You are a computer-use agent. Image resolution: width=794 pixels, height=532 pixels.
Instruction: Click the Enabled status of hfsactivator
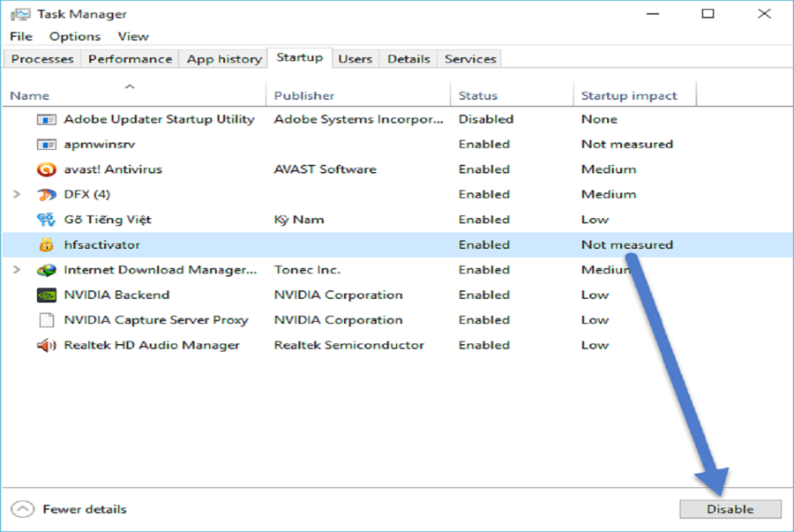pos(483,245)
